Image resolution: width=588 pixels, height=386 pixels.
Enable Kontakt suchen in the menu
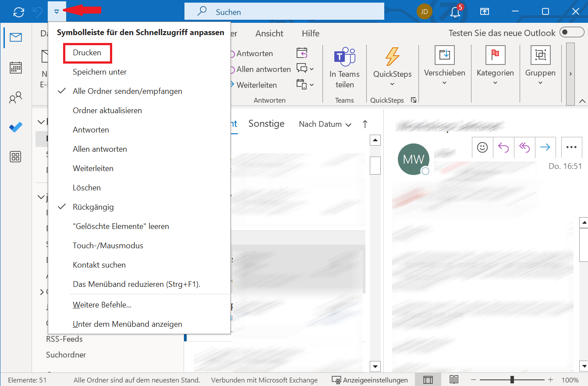click(139, 265)
